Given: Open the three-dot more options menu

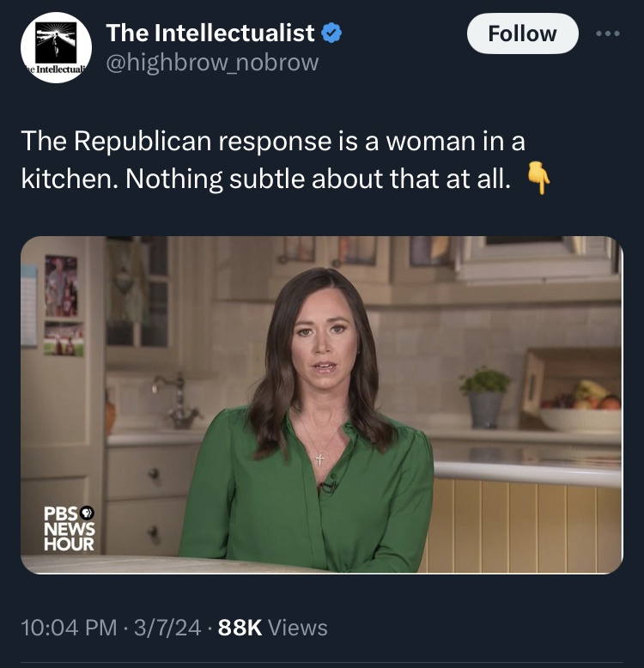Looking at the screenshot, I should click(x=610, y=33).
